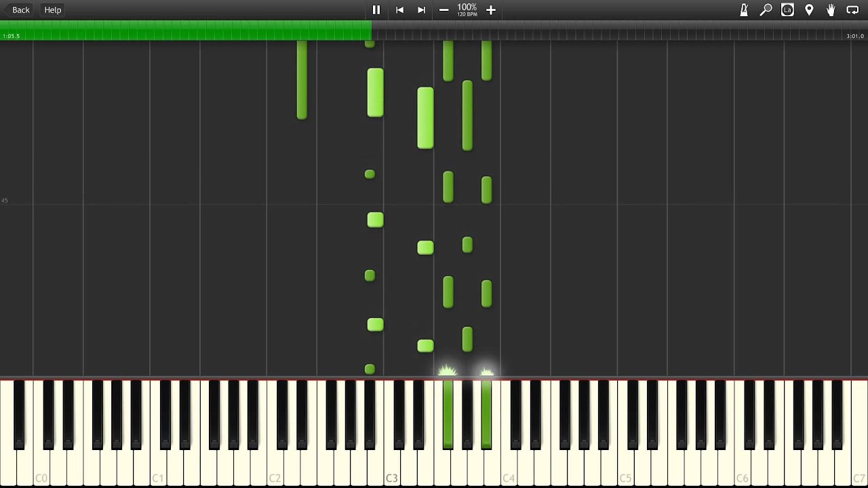The image size is (868, 488).
Task: Toggle loop playback
Action: (x=852, y=10)
